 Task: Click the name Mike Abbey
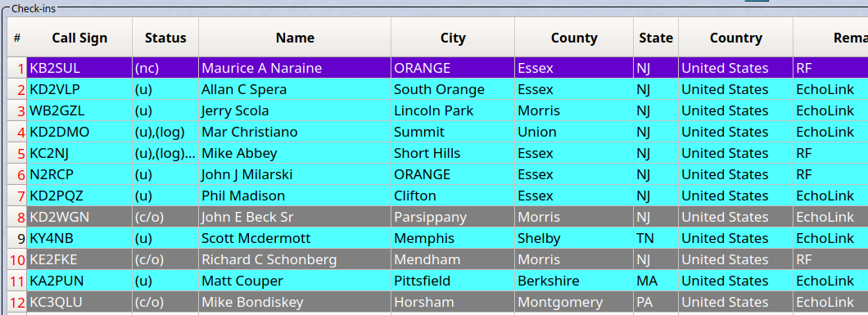239,153
